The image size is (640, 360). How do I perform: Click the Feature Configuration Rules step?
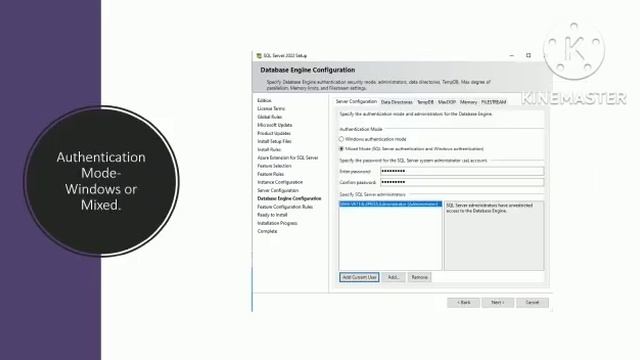click(x=285, y=207)
